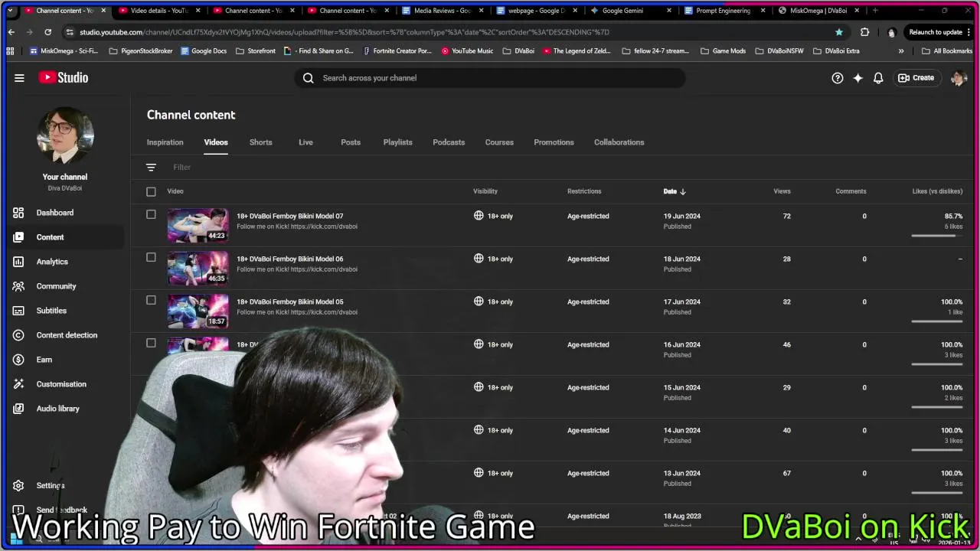The height and width of the screenshot is (551, 980).
Task: Switch to the Inspiration tab
Action: pyautogui.click(x=165, y=142)
